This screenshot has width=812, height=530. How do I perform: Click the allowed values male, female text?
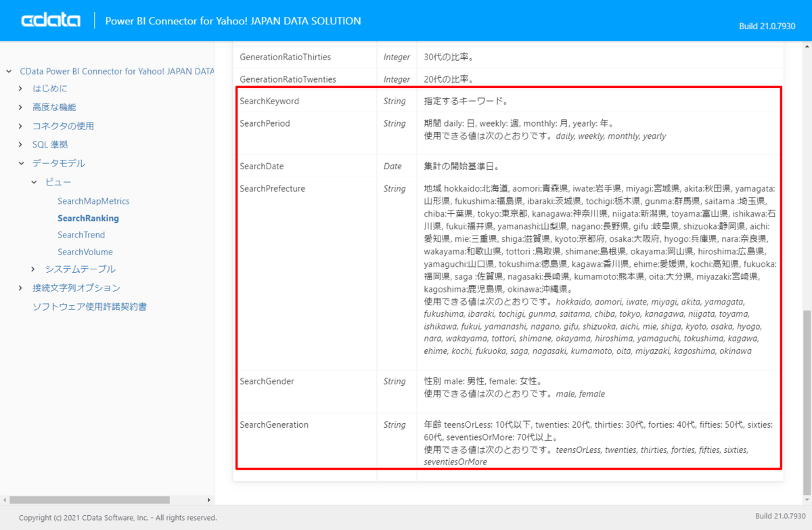pyautogui.click(x=580, y=393)
